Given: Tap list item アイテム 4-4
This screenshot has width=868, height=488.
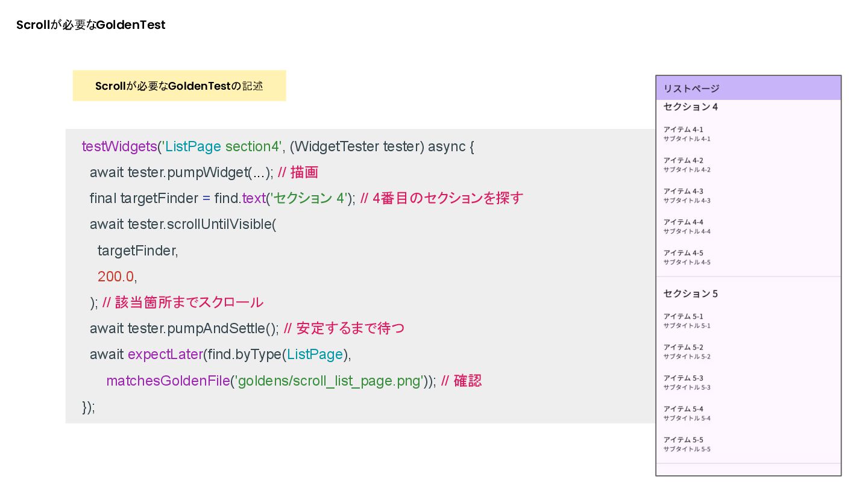Looking at the screenshot, I should (687, 226).
